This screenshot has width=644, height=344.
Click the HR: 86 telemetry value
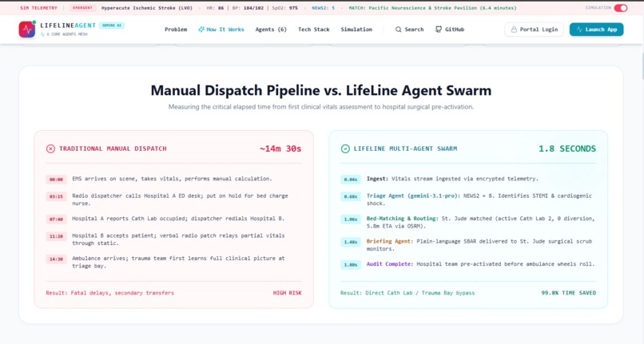[x=215, y=8]
